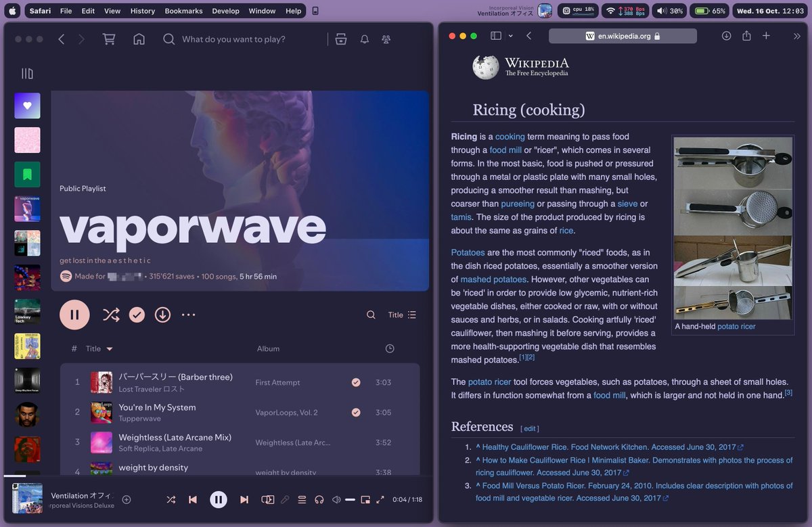Image resolution: width=812 pixels, height=527 pixels.
Task: Follow the 'mashed potatoes' link
Action: [x=493, y=279]
